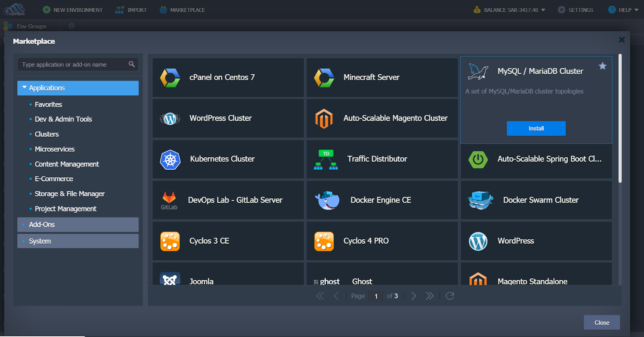Click the WordPress standalone logo icon
Image resolution: width=644 pixels, height=337 pixels.
tap(478, 241)
